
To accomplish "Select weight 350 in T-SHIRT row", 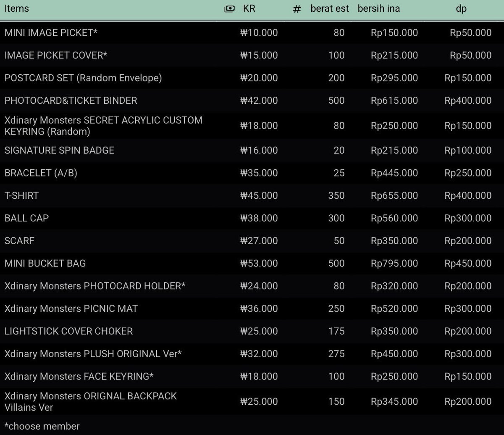I will 336,196.
